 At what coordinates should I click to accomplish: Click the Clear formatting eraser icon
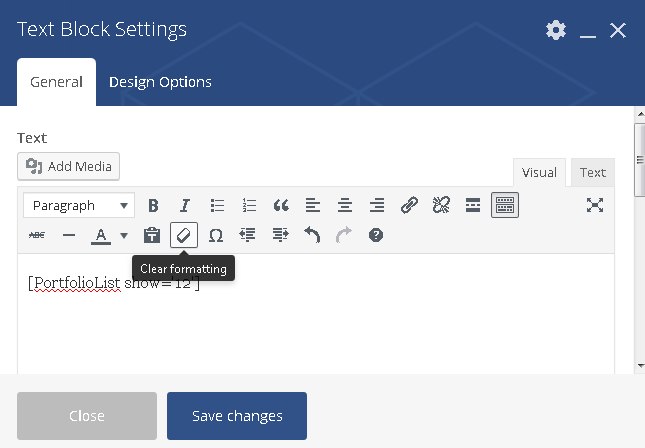184,235
